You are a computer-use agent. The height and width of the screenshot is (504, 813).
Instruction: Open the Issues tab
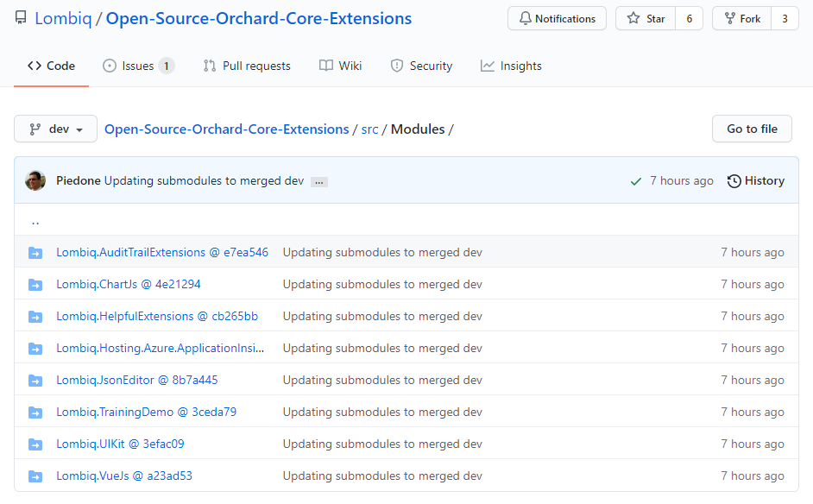[x=138, y=66]
